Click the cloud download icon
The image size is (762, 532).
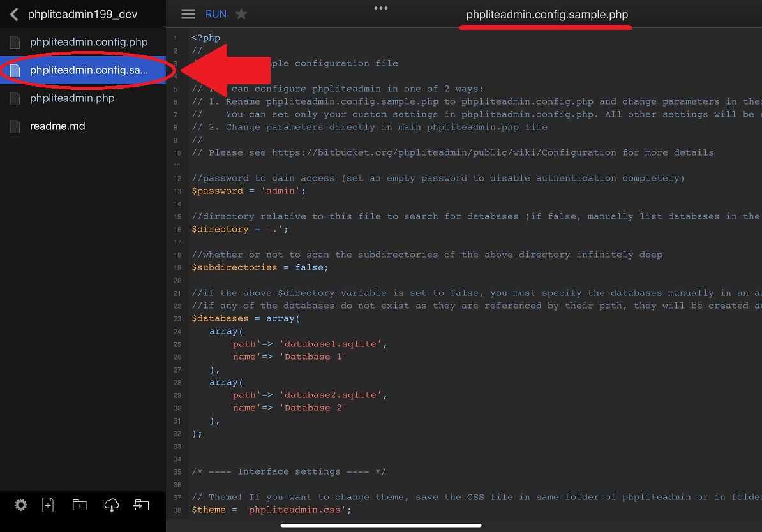pyautogui.click(x=111, y=505)
